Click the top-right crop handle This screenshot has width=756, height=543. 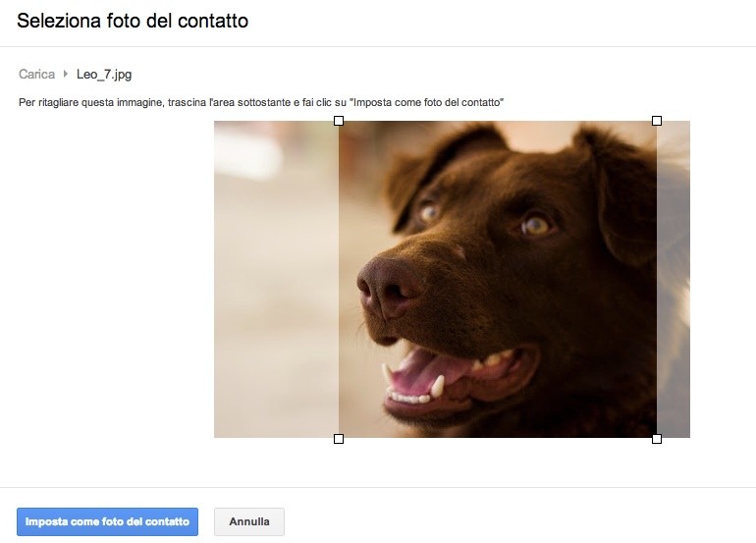(657, 121)
